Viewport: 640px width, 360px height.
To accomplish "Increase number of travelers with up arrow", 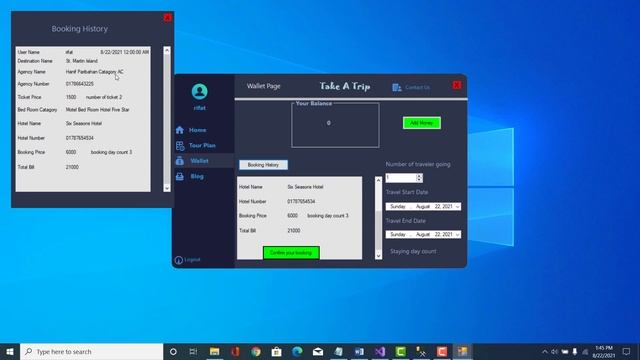I will 419,176.
